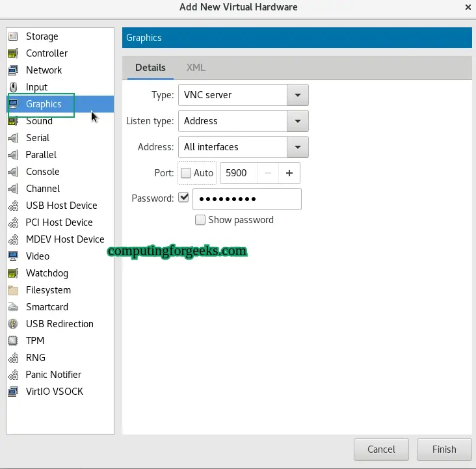
Task: Select Watchdog text in hardware list
Action: pyautogui.click(x=47, y=273)
